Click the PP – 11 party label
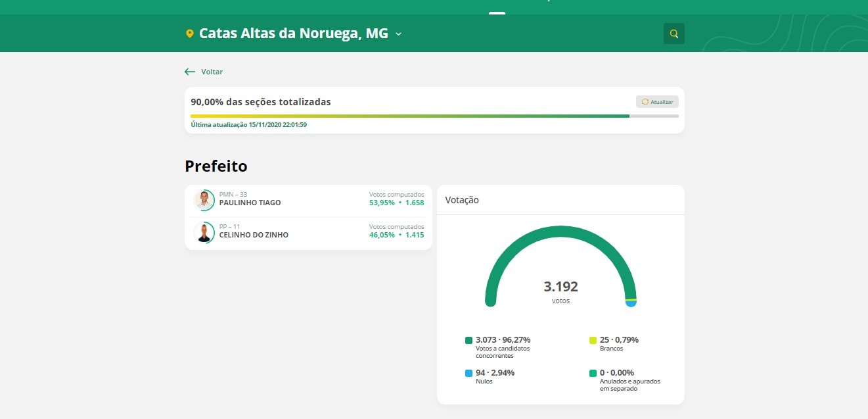Viewport: 868px width, 419px height. [x=229, y=227]
